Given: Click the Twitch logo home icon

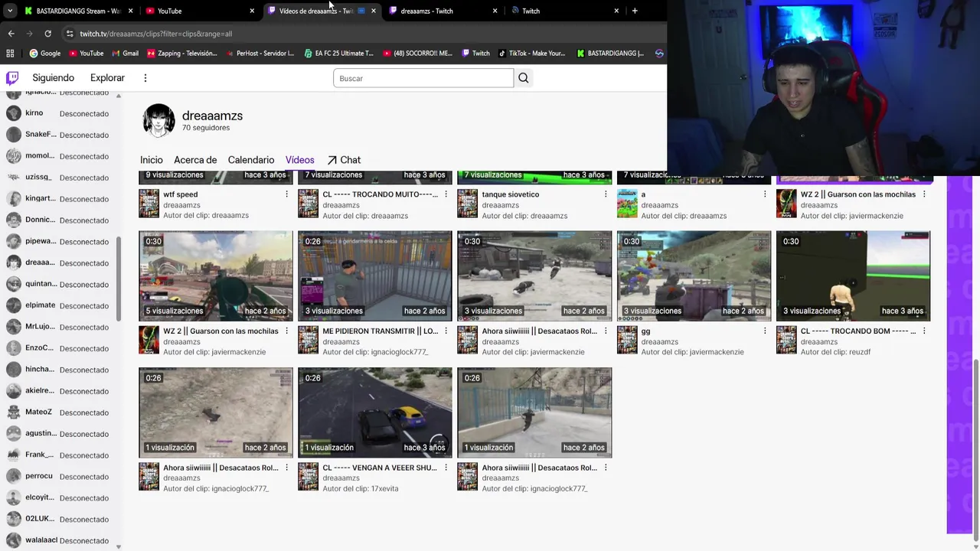Looking at the screenshot, I should (x=12, y=78).
